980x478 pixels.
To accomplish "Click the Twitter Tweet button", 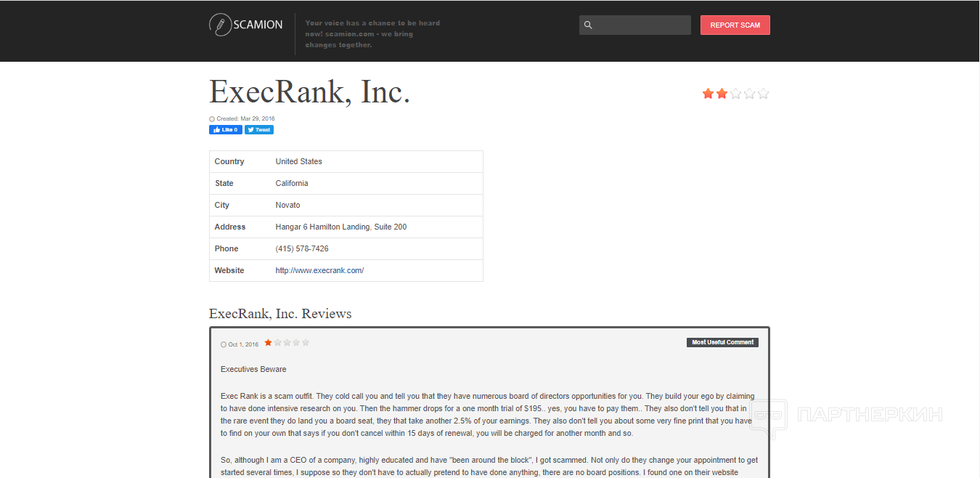I will (259, 130).
